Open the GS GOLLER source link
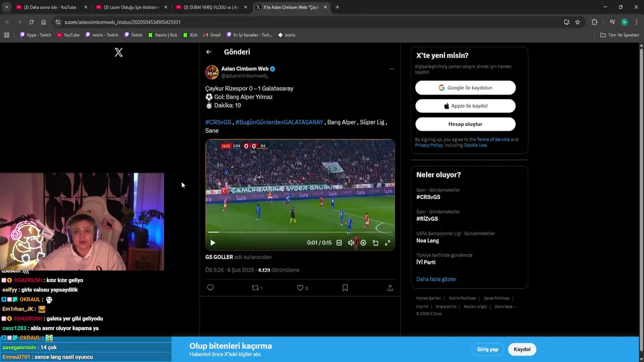The width and height of the screenshot is (644, 362). click(x=219, y=257)
